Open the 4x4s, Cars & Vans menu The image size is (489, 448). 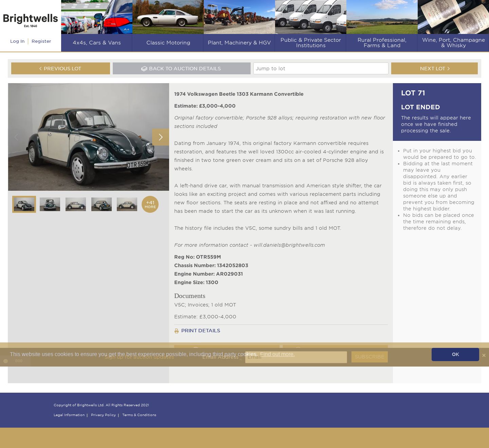[x=97, y=43]
